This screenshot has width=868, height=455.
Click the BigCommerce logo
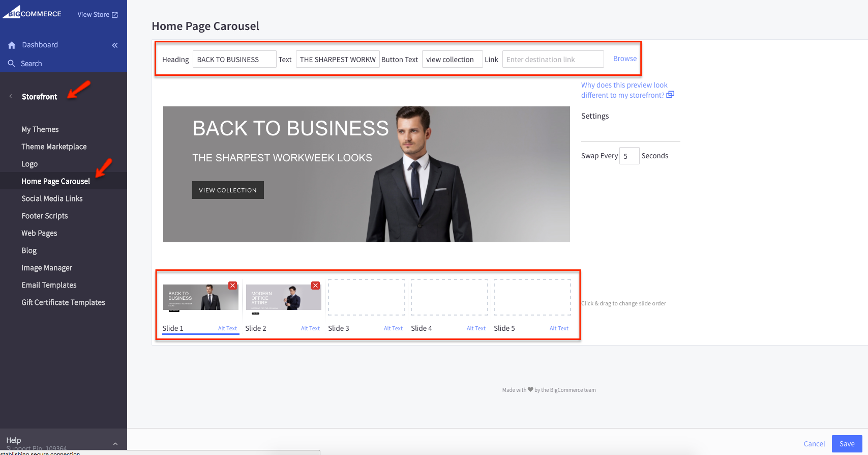coord(32,12)
